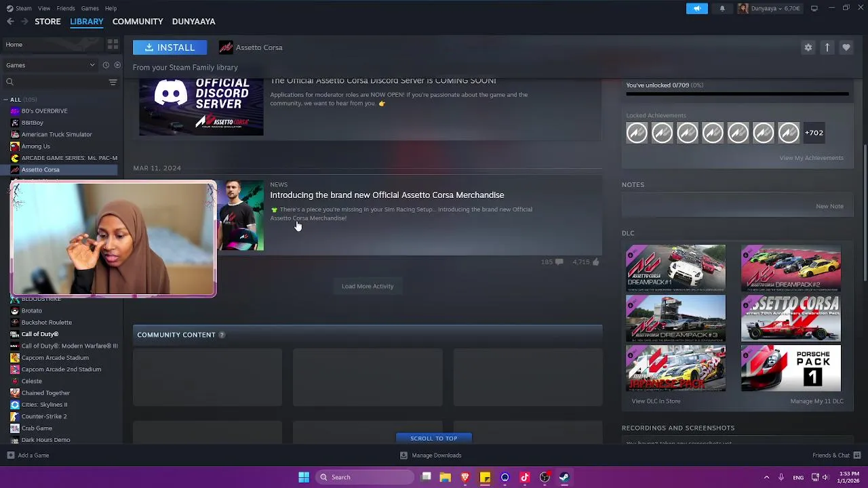Open the Help menu
This screenshot has width=868, height=488.
coord(111,8)
